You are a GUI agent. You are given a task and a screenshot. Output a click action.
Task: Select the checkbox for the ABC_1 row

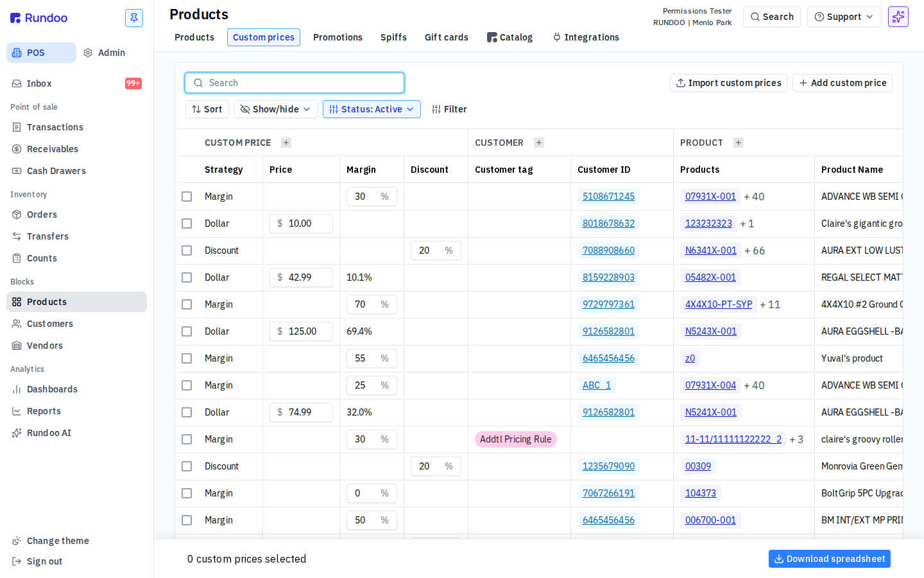[187, 385]
